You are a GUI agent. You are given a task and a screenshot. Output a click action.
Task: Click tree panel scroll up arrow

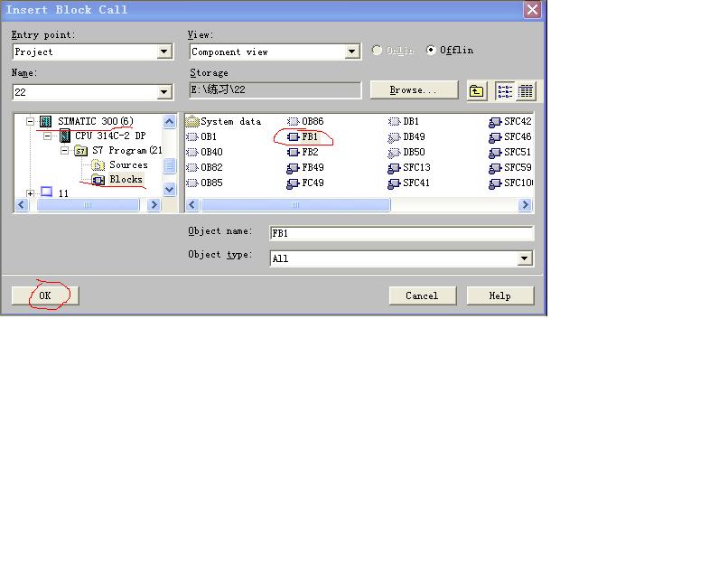click(170, 122)
